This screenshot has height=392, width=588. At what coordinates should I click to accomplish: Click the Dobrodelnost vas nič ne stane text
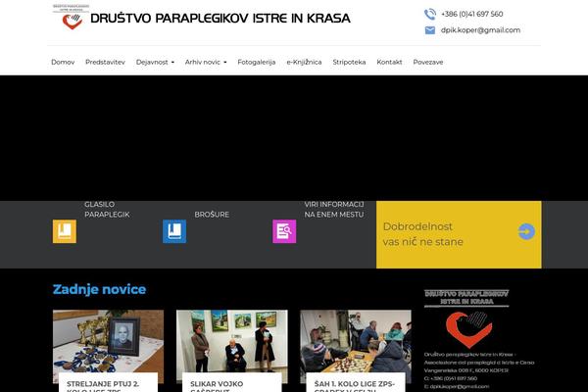coord(423,234)
